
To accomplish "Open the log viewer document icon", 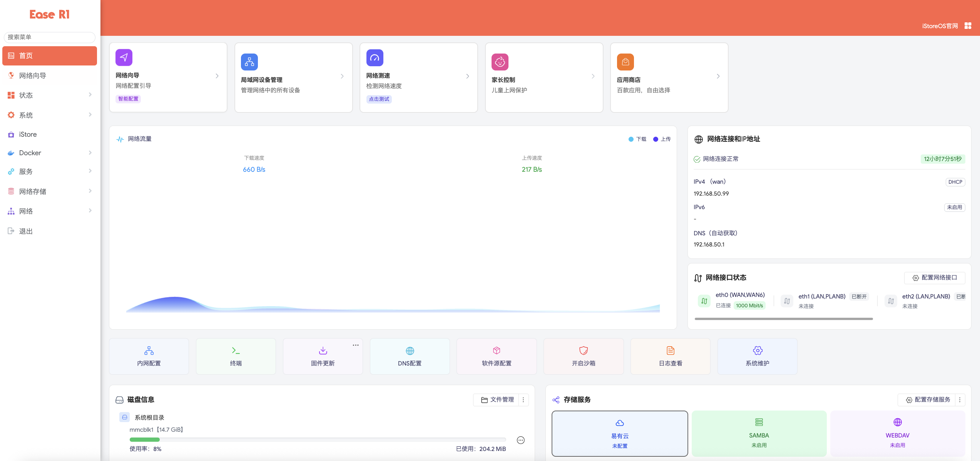I will pyautogui.click(x=671, y=350).
